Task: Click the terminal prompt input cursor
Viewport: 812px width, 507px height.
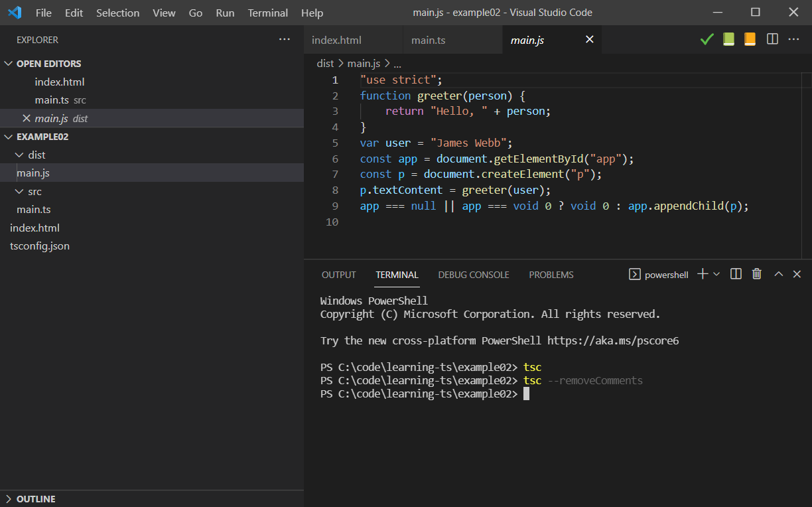Action: (526, 394)
